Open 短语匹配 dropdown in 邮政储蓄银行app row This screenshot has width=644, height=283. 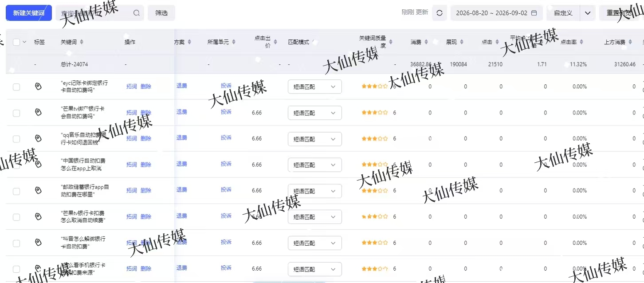click(x=315, y=191)
